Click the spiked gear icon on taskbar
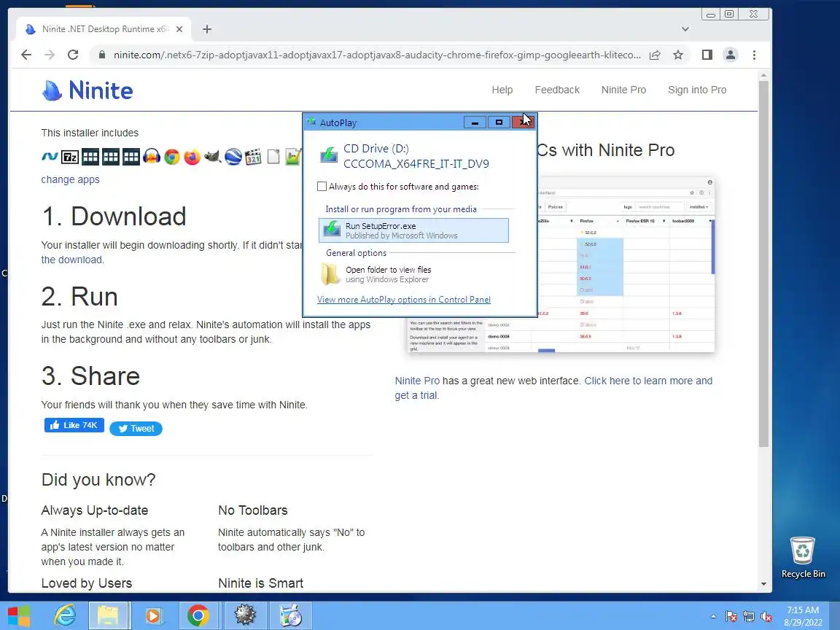 pos(245,615)
